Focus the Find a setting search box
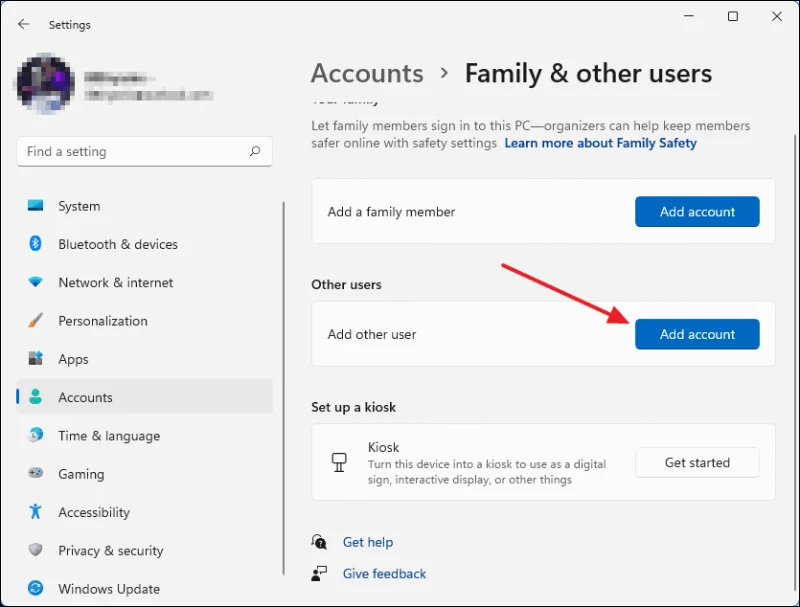This screenshot has width=800, height=607. click(x=144, y=151)
